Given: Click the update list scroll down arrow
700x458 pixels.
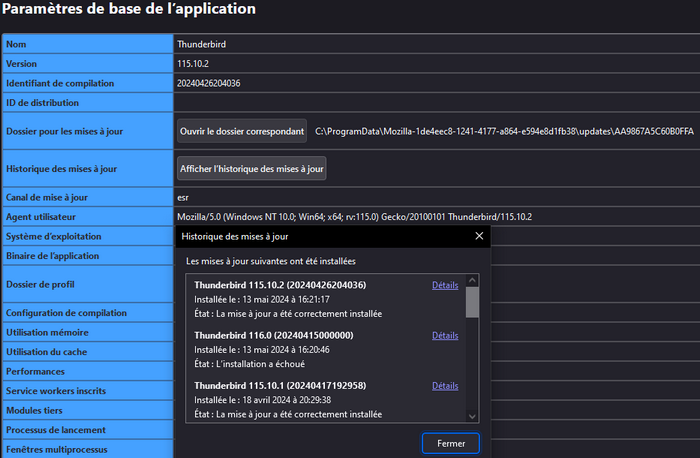Looking at the screenshot, I should [472, 416].
